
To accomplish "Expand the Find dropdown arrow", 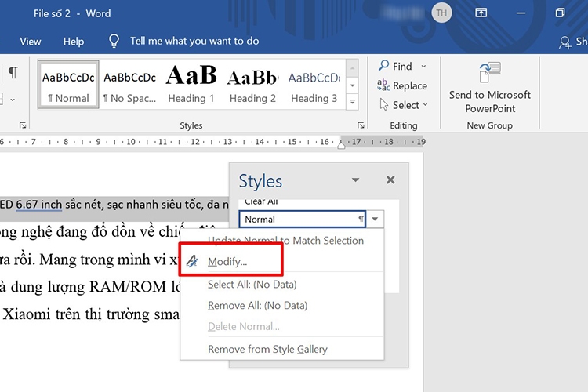I will coord(424,67).
